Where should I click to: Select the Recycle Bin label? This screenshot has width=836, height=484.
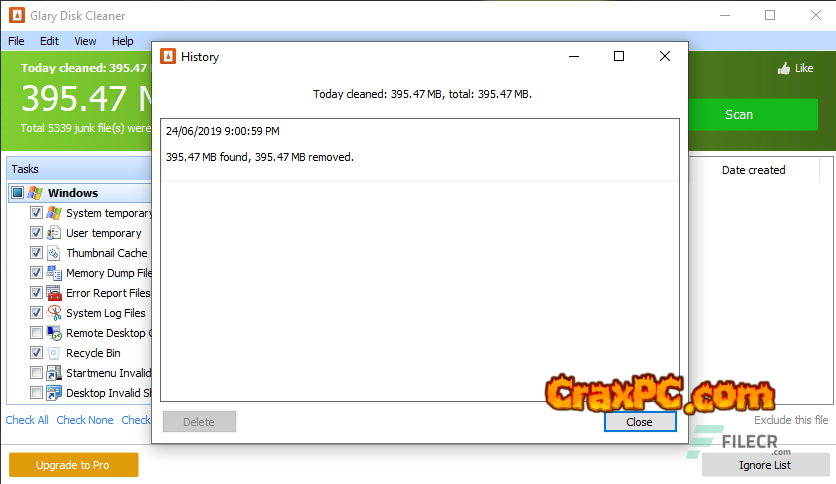(93, 353)
